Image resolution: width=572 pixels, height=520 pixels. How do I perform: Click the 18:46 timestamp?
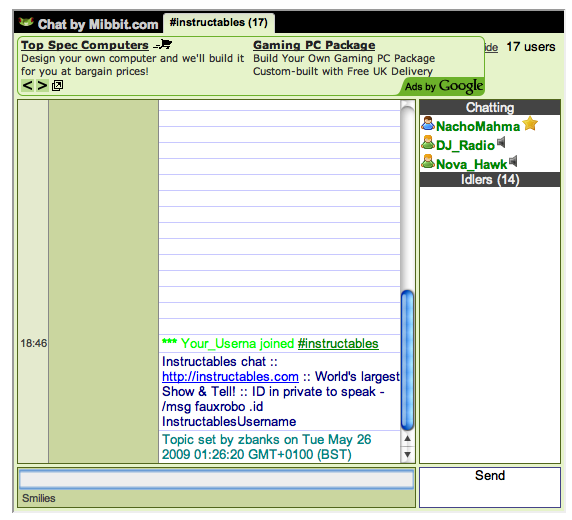(34, 343)
